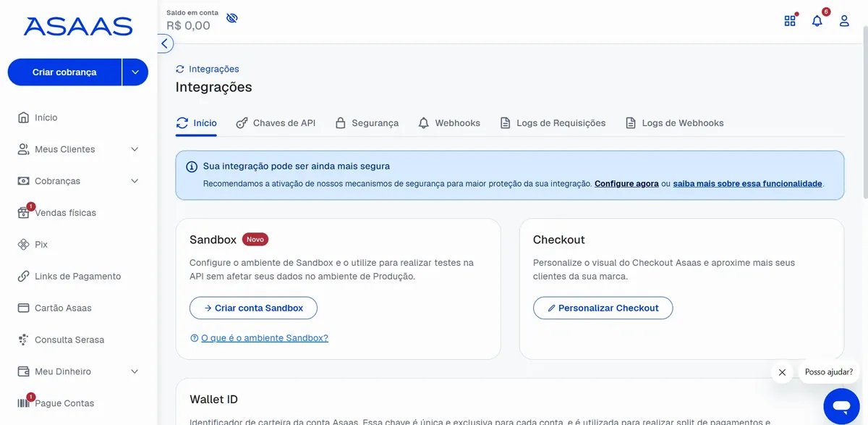Screen dimensions: 868x425
Task: Open the notifications bell
Action: (x=817, y=21)
